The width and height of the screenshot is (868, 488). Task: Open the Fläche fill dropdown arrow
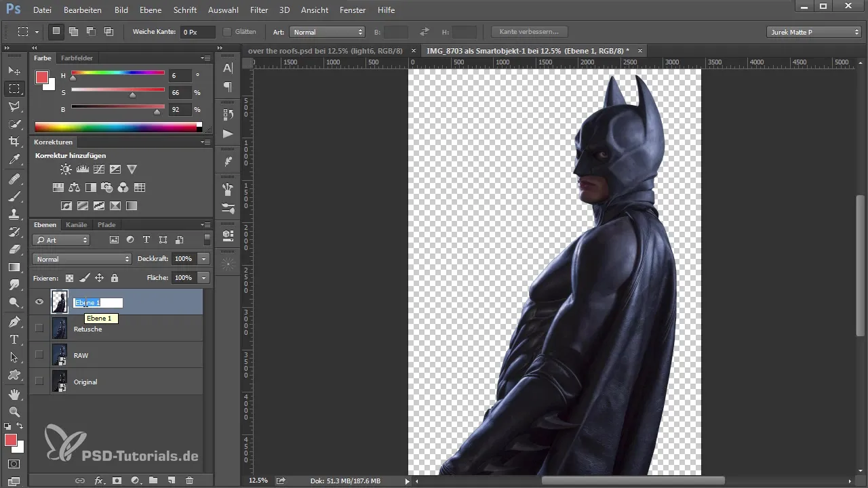coord(203,278)
